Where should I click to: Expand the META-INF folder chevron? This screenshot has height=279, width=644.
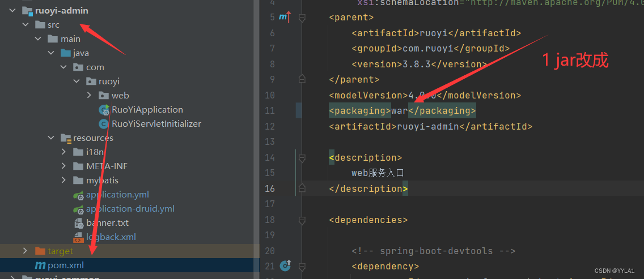coord(63,166)
